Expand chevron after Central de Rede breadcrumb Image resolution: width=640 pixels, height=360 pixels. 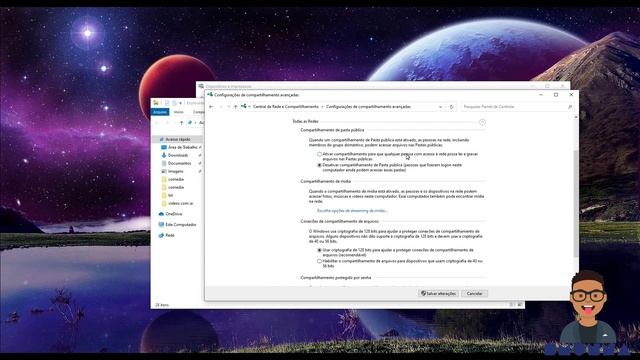click(322, 107)
